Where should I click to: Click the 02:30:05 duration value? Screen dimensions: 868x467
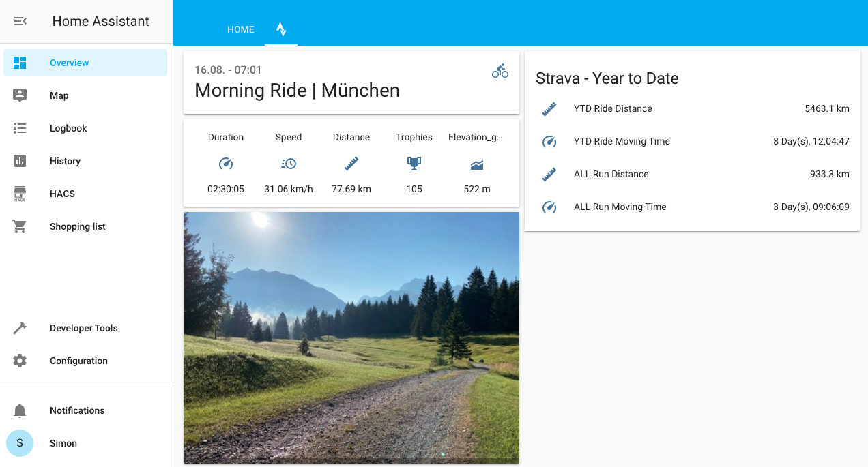[226, 189]
